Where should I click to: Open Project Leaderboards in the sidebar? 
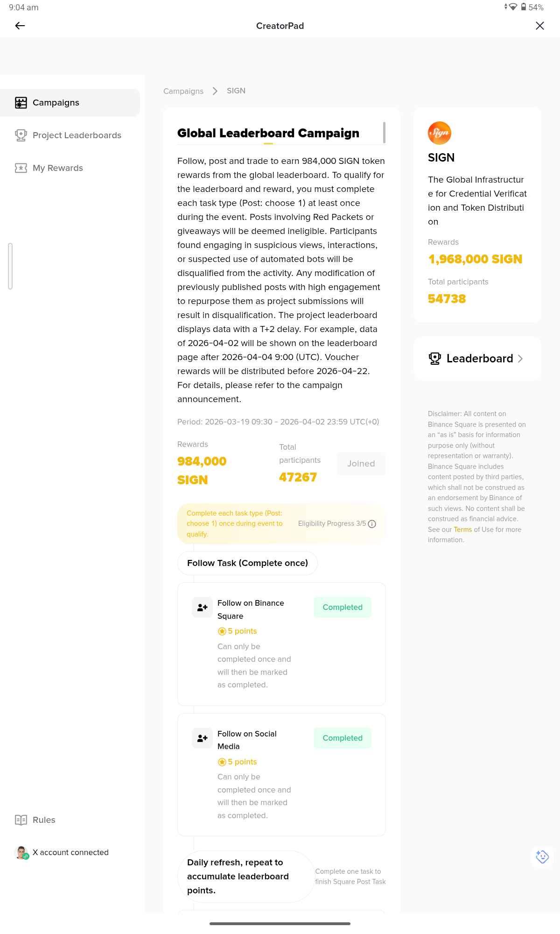click(x=77, y=135)
